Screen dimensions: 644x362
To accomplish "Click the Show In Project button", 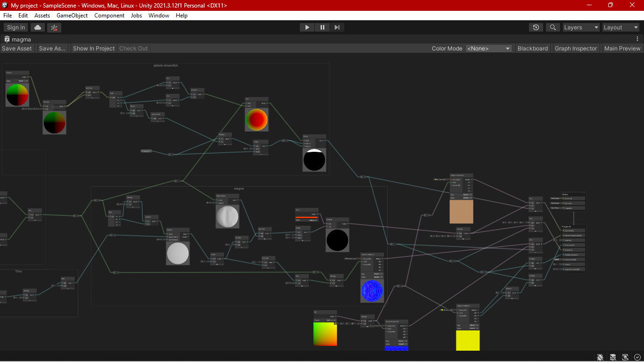I will (93, 48).
